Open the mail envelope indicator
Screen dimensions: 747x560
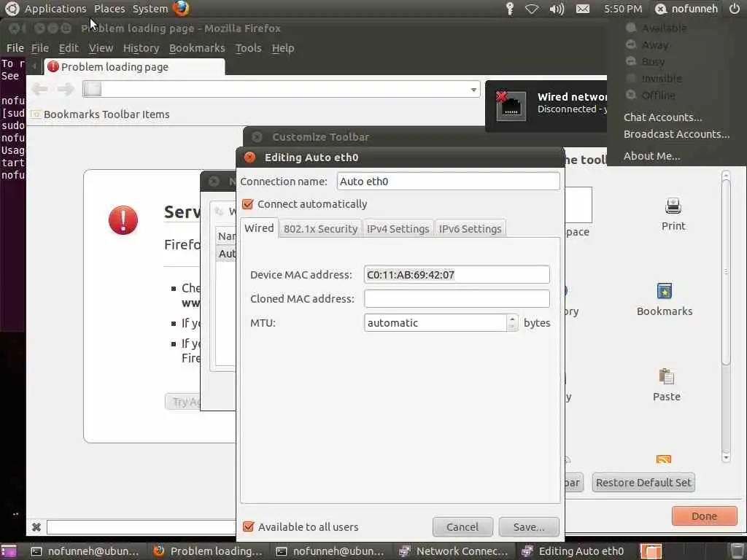(x=583, y=9)
